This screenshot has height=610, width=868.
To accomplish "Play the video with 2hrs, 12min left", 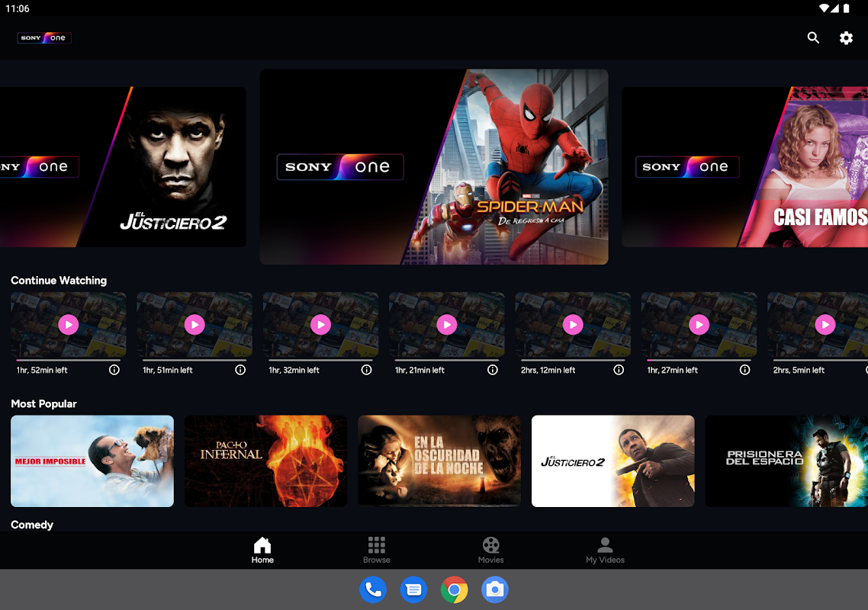I will (573, 325).
